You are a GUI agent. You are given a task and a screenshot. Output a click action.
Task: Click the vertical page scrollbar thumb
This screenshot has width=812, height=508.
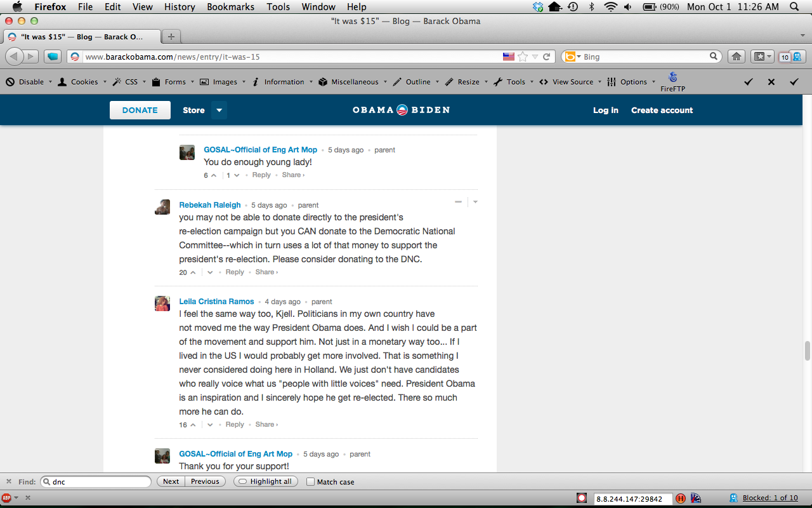point(808,351)
